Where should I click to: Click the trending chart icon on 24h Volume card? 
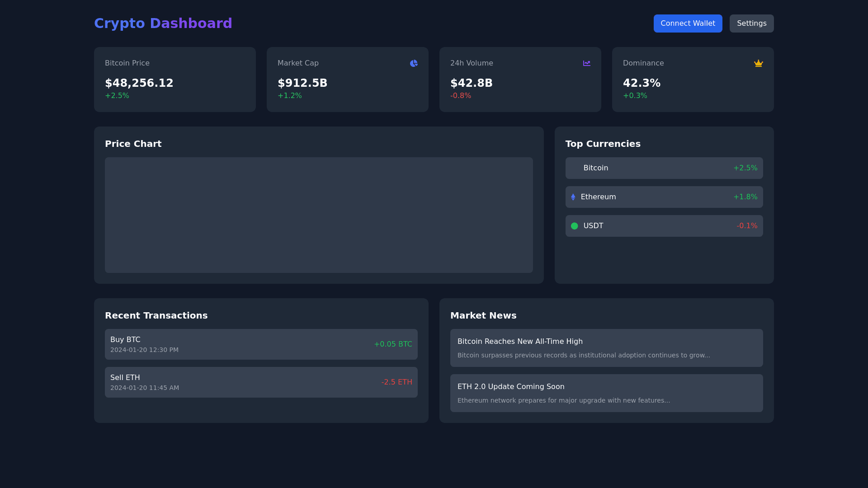(586, 63)
